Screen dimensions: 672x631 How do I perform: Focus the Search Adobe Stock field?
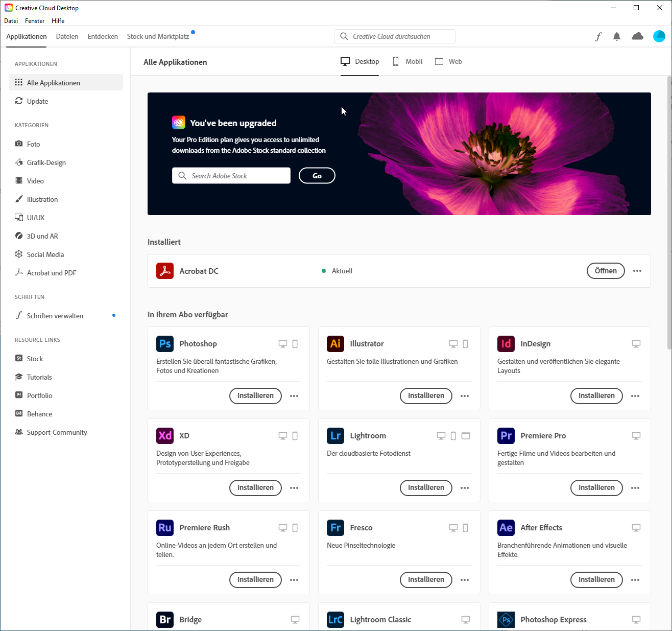coord(231,176)
